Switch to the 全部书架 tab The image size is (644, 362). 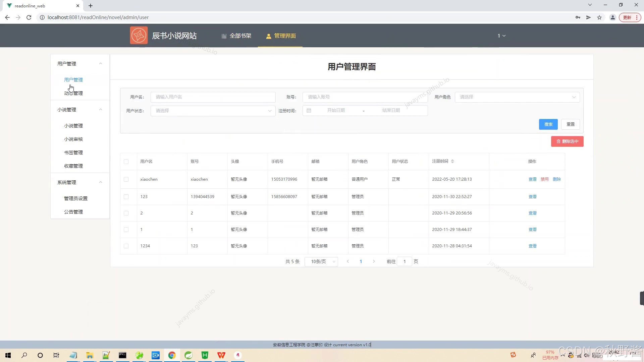(x=236, y=36)
